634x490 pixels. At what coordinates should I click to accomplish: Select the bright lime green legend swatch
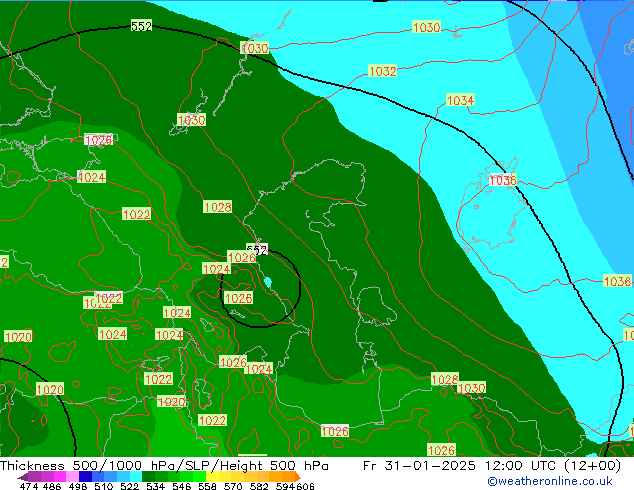(199, 477)
